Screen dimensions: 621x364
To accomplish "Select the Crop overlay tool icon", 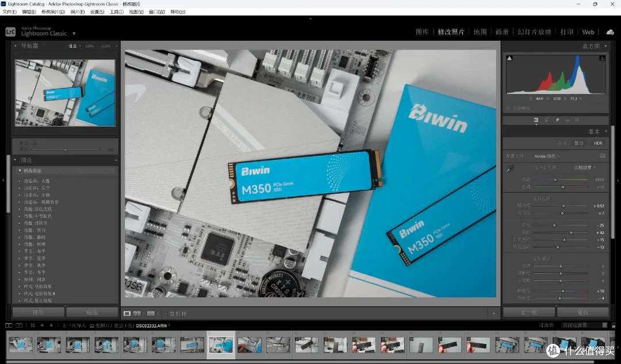I will [x=547, y=120].
